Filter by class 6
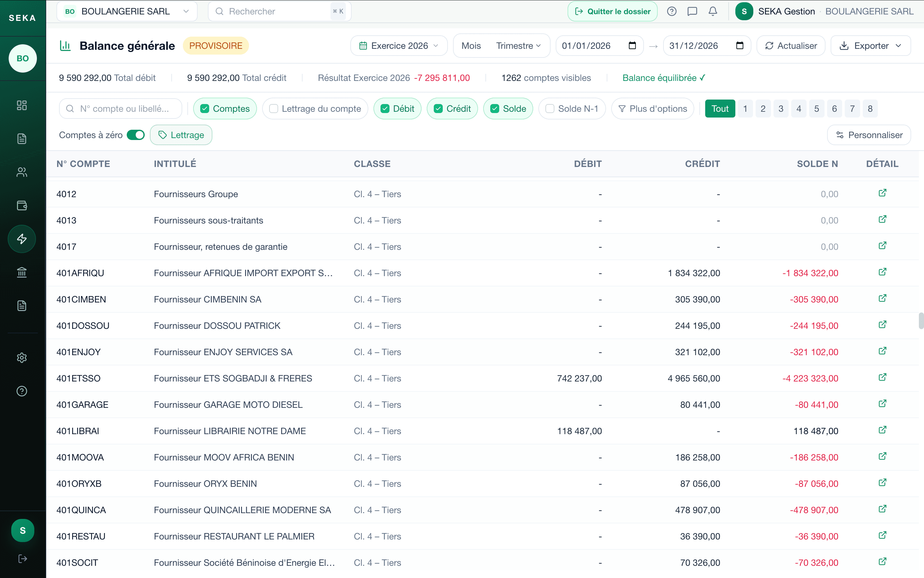The image size is (924, 578). point(834,109)
